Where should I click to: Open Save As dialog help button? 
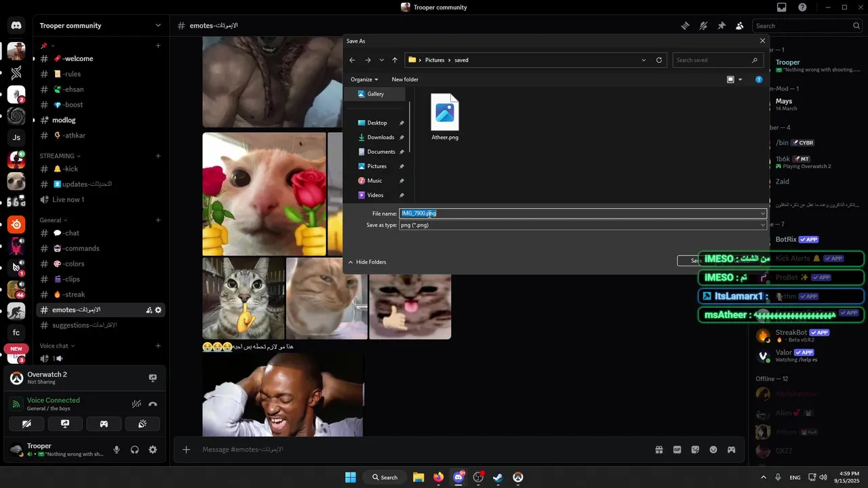[759, 79]
